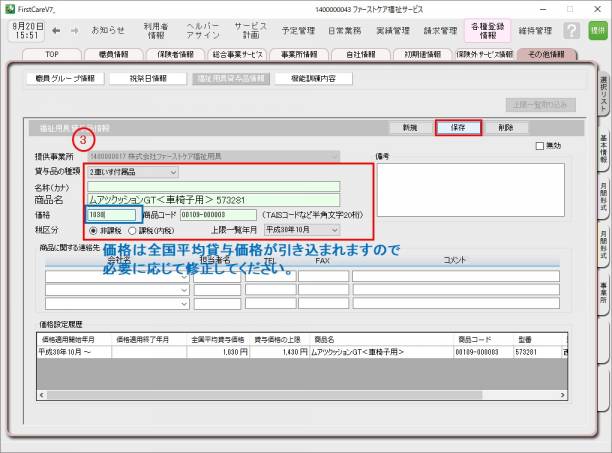Image resolution: width=612 pixels, height=453 pixels.
Task: Open the お知らせ notifications section
Action: point(108,30)
